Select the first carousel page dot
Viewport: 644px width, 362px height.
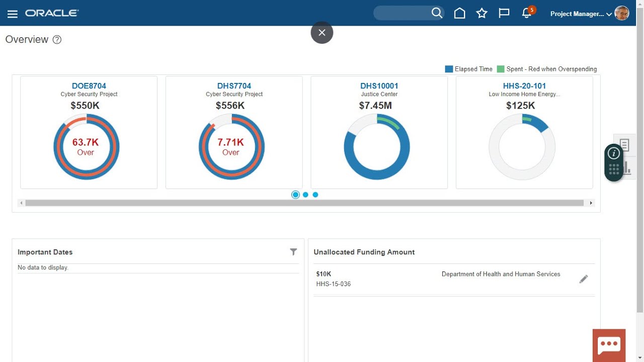tap(295, 195)
